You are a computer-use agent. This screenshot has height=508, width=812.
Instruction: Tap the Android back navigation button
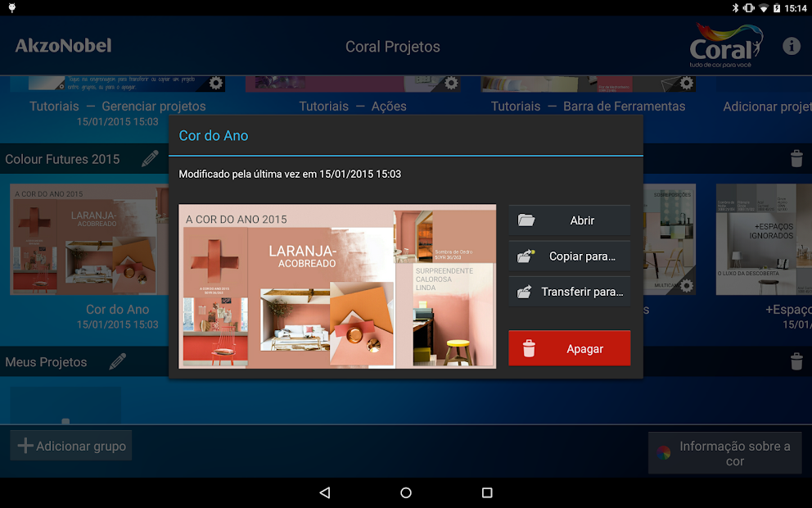coord(325,492)
